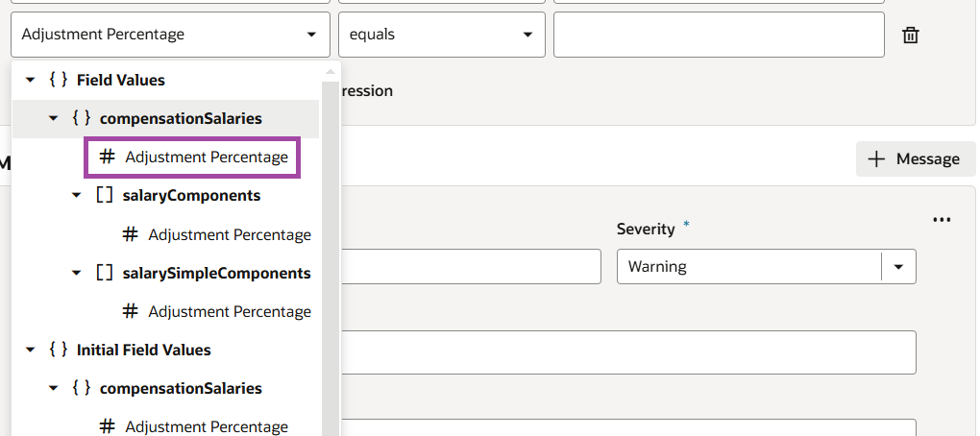Screen dimensions: 980x436
Task: Click the Message add button
Action: 915,159
